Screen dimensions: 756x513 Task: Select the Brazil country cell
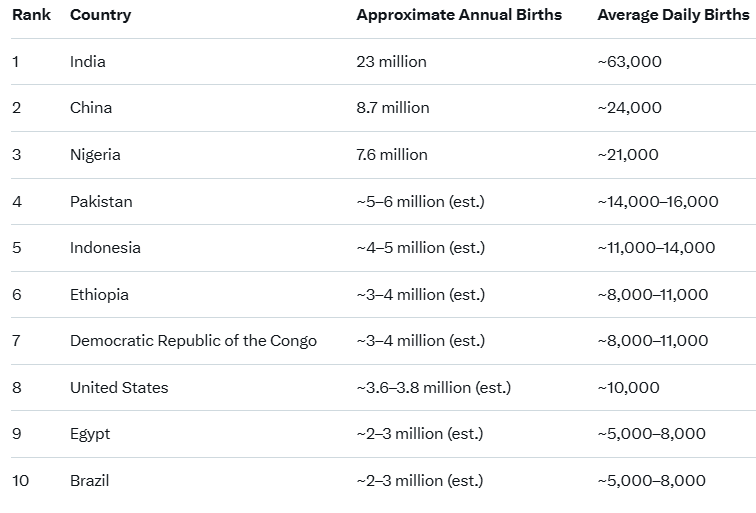coord(90,481)
